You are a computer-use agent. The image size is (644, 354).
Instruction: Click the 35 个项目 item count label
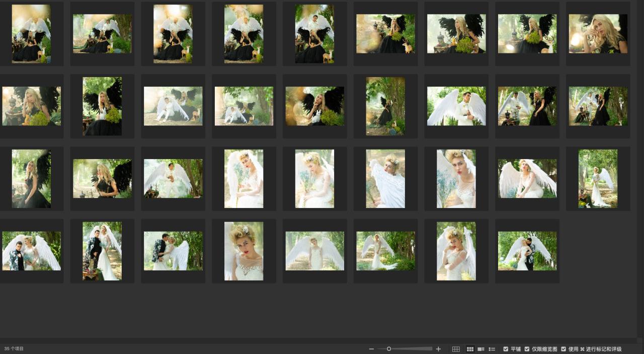pos(14,349)
